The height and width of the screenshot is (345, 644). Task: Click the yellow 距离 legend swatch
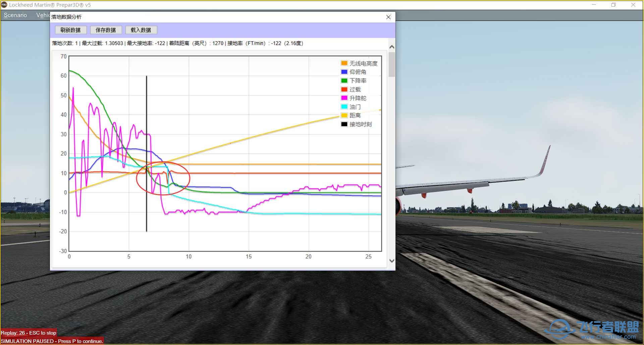pyautogui.click(x=344, y=115)
